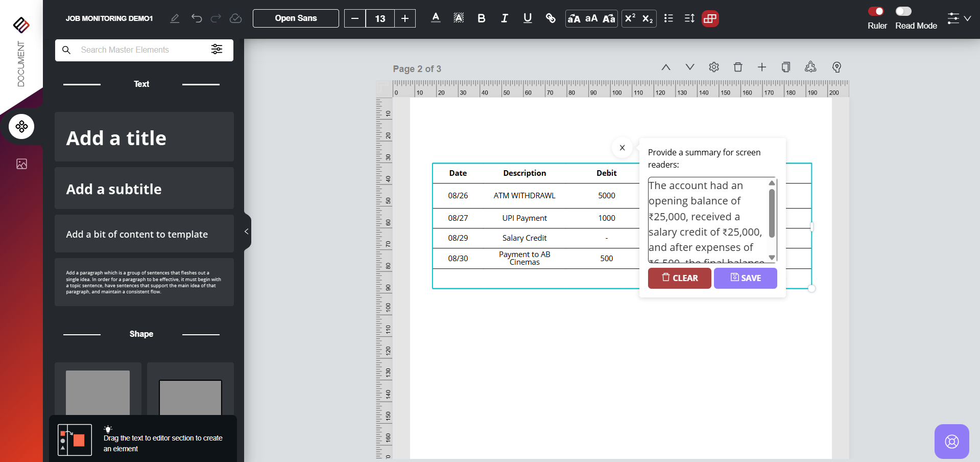Open the Open Sans font dropdown
The height and width of the screenshot is (462, 980).
click(296, 18)
